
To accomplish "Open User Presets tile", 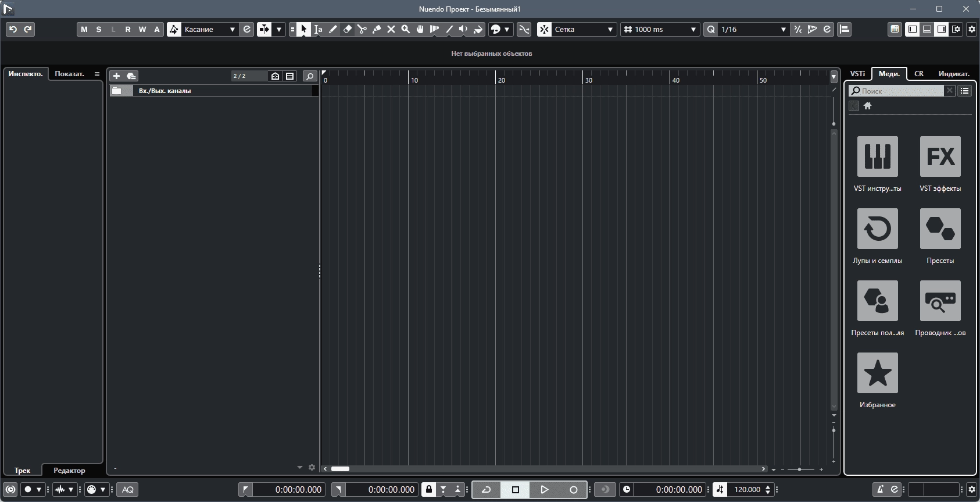I will point(877,301).
